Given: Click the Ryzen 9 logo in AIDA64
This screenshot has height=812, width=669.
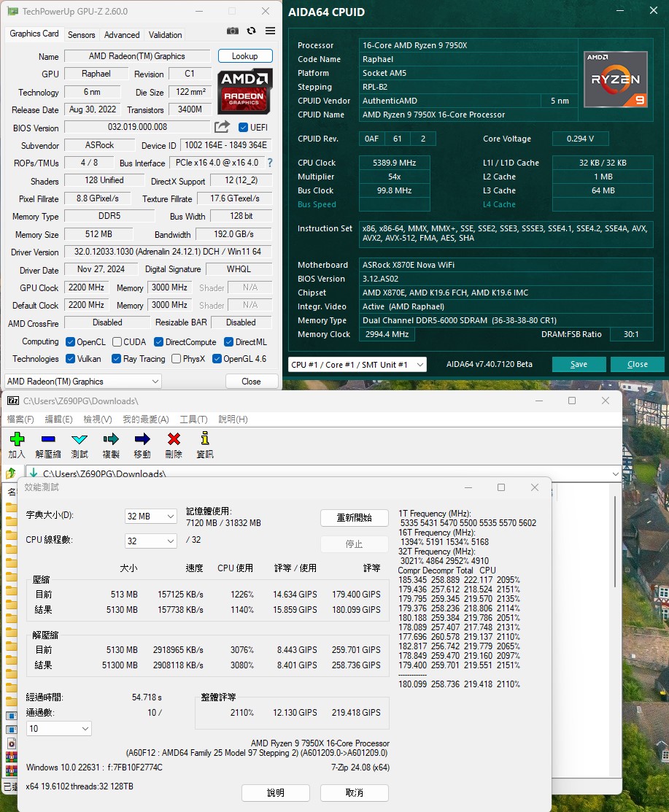Looking at the screenshot, I should 616,80.
